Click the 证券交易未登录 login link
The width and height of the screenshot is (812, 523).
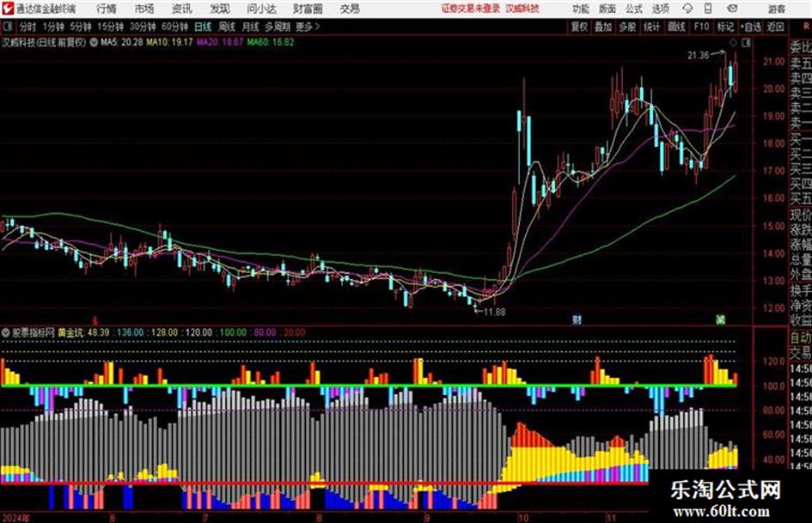(x=471, y=9)
